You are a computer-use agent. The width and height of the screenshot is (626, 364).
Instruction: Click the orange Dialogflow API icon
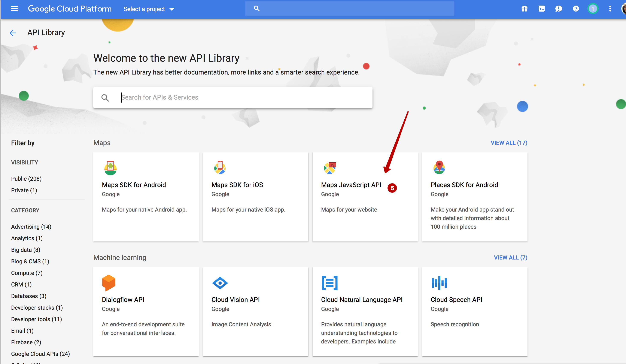click(109, 283)
